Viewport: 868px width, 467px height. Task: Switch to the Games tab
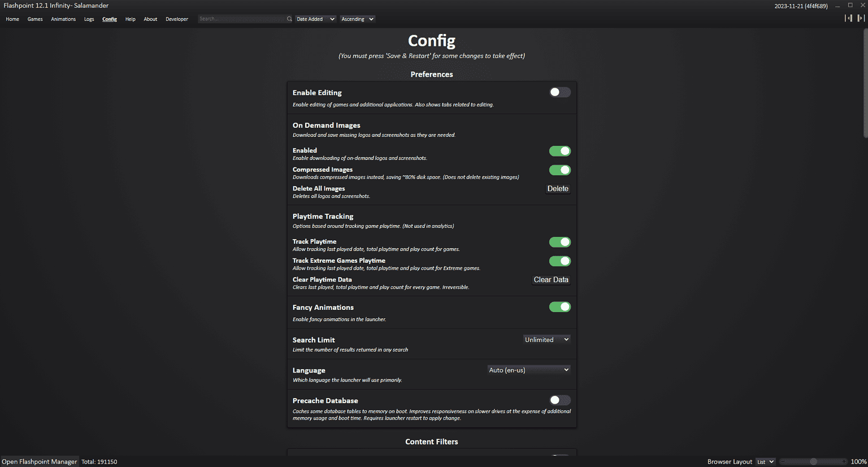(x=35, y=19)
